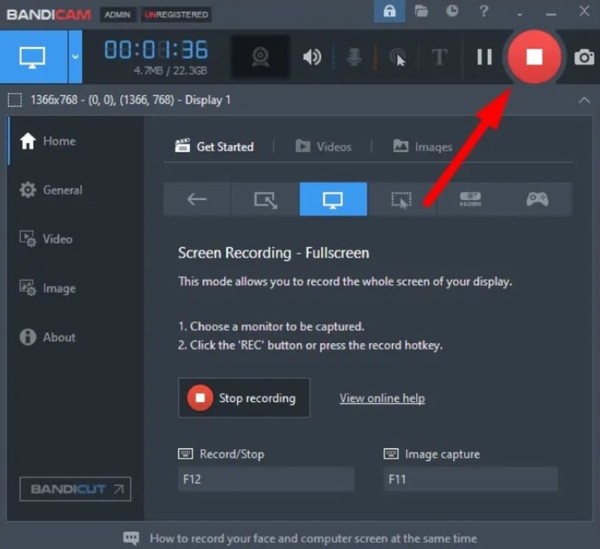
Task: Switch to the Videos tab
Action: [323, 147]
